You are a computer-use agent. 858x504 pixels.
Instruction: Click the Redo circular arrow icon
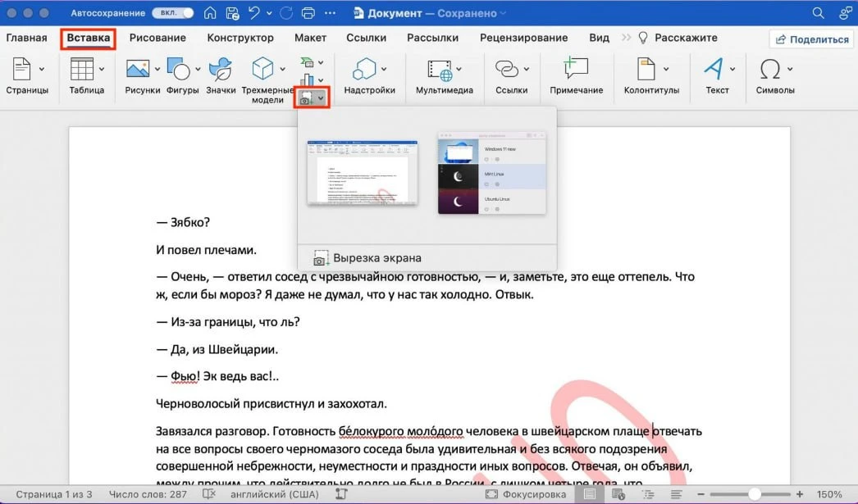pos(286,13)
